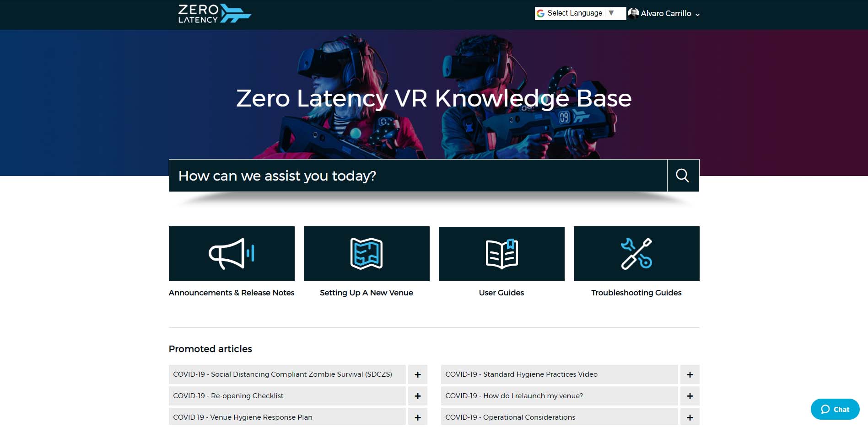Screen dimensions: 868x427
Task: Open the megaphone Announcements category tile
Action: coord(232,254)
